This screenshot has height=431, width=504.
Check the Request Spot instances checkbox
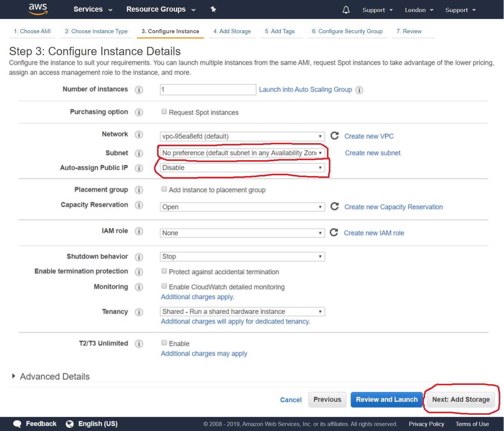tap(164, 111)
